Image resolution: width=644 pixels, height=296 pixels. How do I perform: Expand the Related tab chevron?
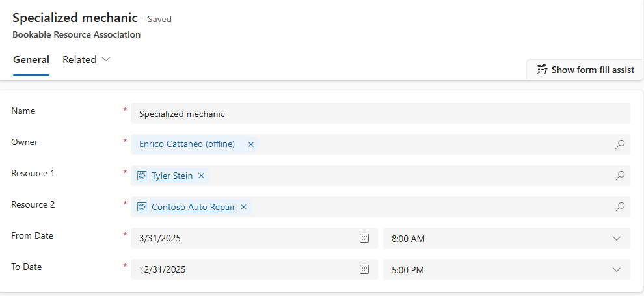point(106,60)
